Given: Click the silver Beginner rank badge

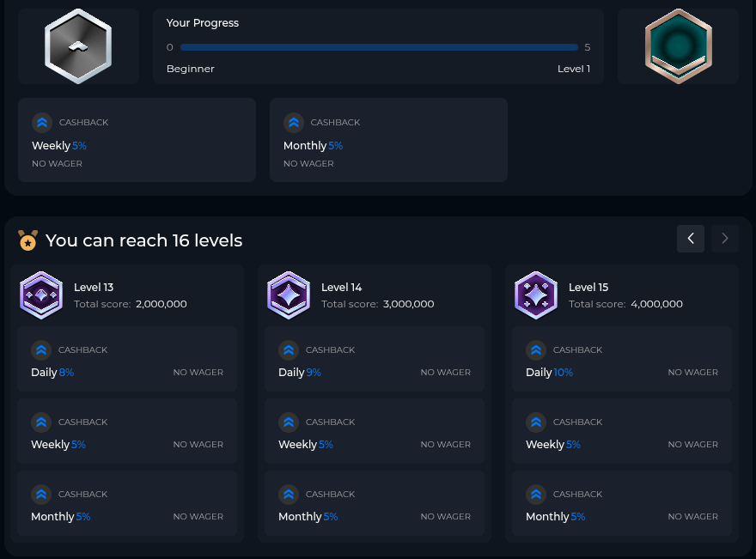Looking at the screenshot, I should pos(78,46).
